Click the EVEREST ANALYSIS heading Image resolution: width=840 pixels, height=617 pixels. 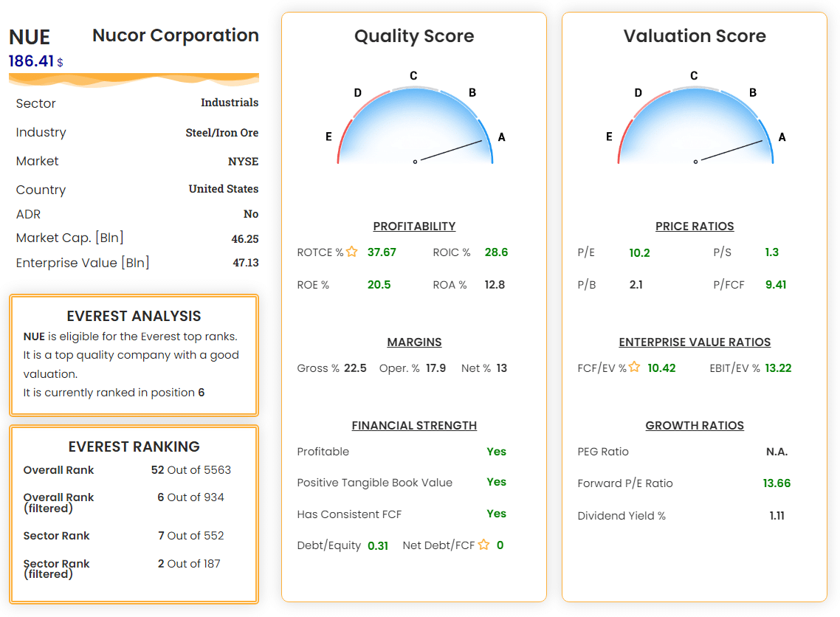tap(134, 316)
